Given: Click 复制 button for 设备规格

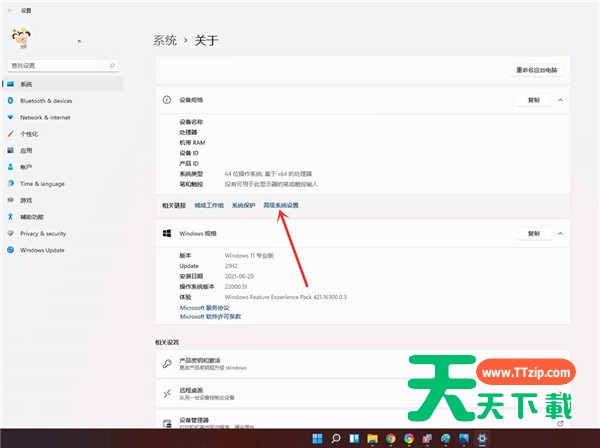Looking at the screenshot, I should [x=533, y=101].
